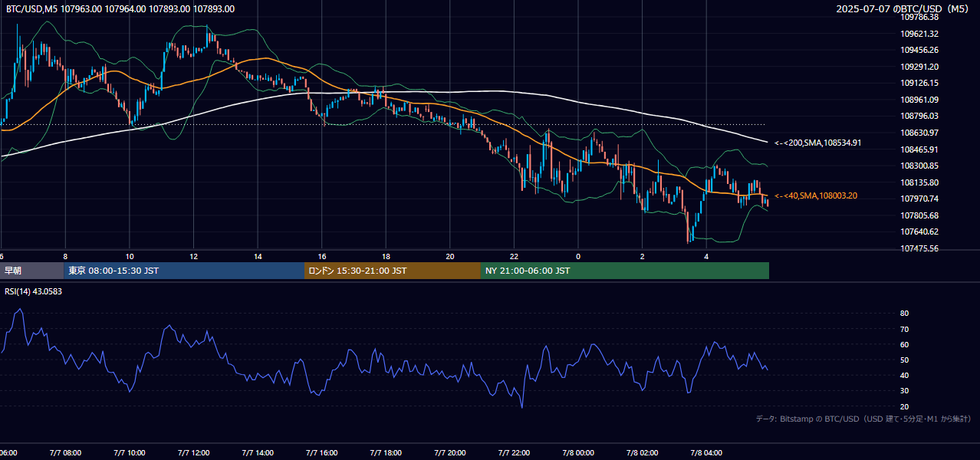Click hour marker 12 under price chart
This screenshot has height=460, width=980.
pos(194,256)
